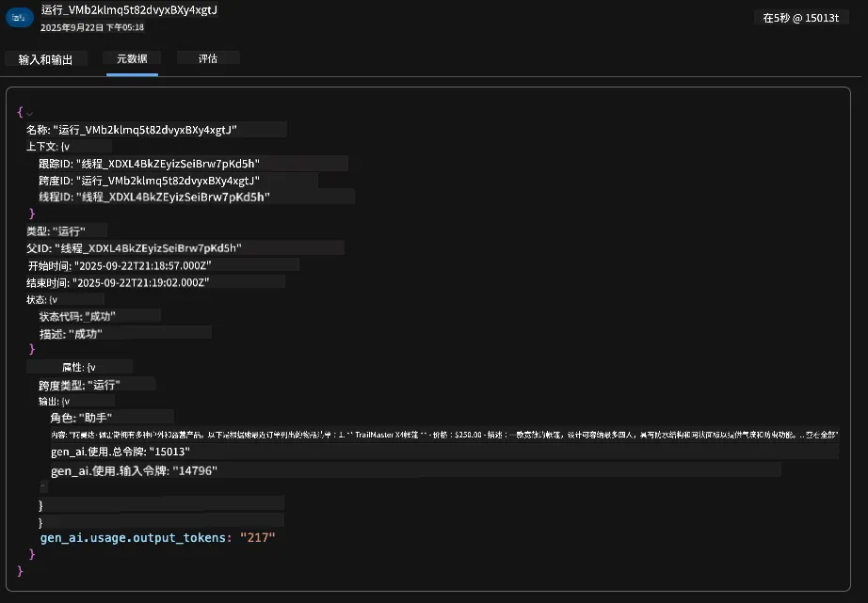Collapse the 状态 object
868x603 pixels.
tap(54, 300)
